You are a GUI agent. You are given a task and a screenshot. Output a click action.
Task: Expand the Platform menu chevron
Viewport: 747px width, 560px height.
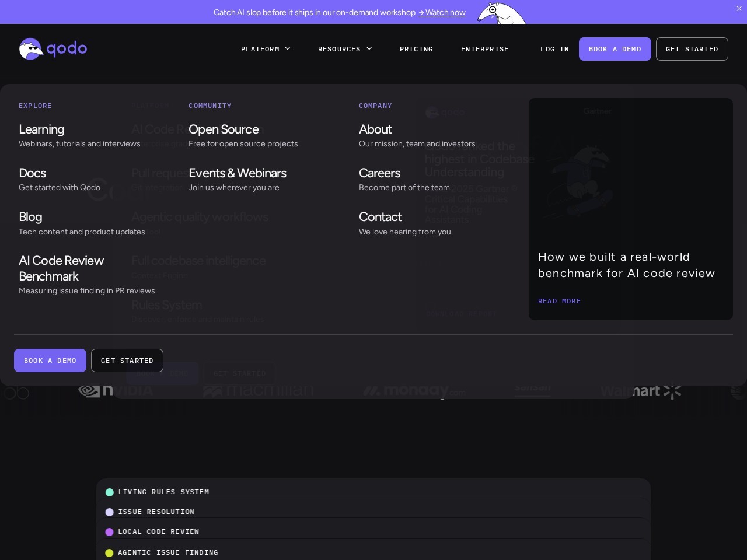pos(288,49)
